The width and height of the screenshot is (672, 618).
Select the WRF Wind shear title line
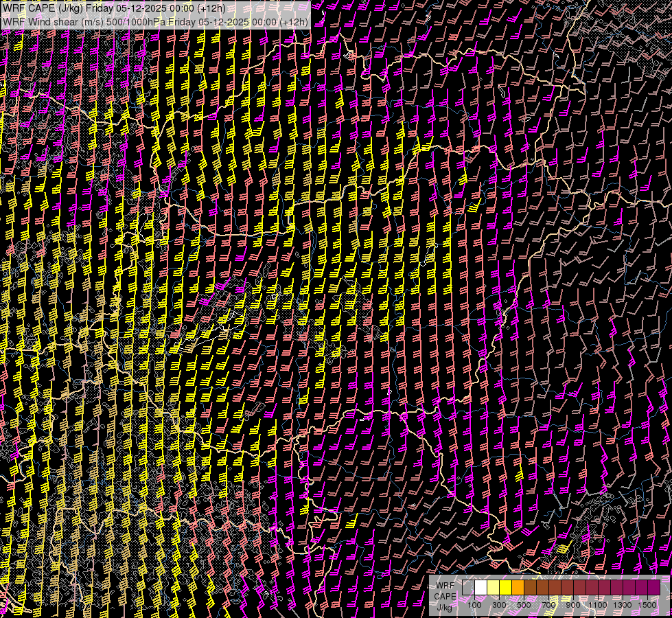click(x=155, y=21)
